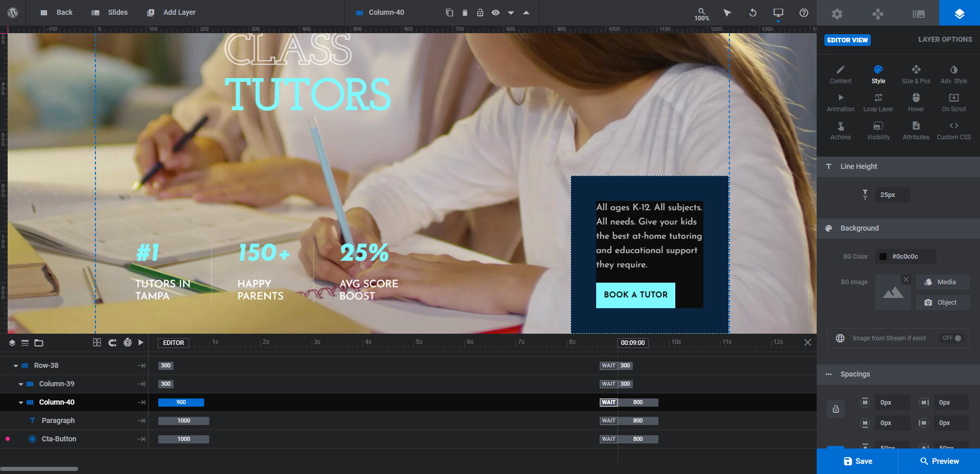Open the WordPress logo menu

[13, 12]
